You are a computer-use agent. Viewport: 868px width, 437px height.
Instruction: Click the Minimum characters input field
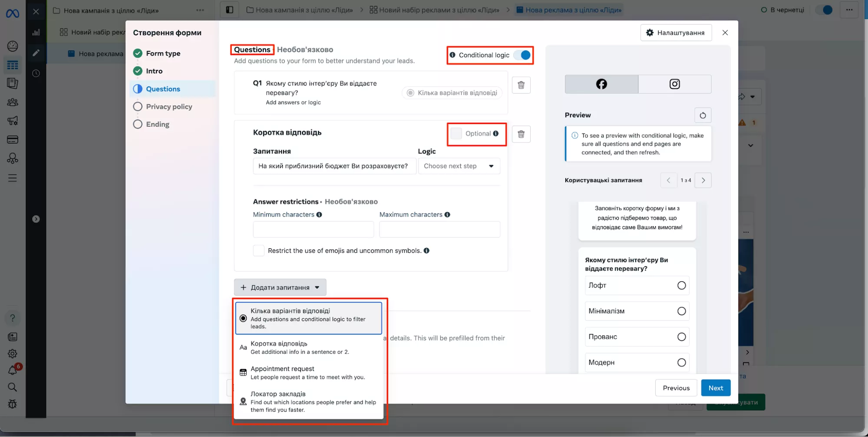[313, 230]
